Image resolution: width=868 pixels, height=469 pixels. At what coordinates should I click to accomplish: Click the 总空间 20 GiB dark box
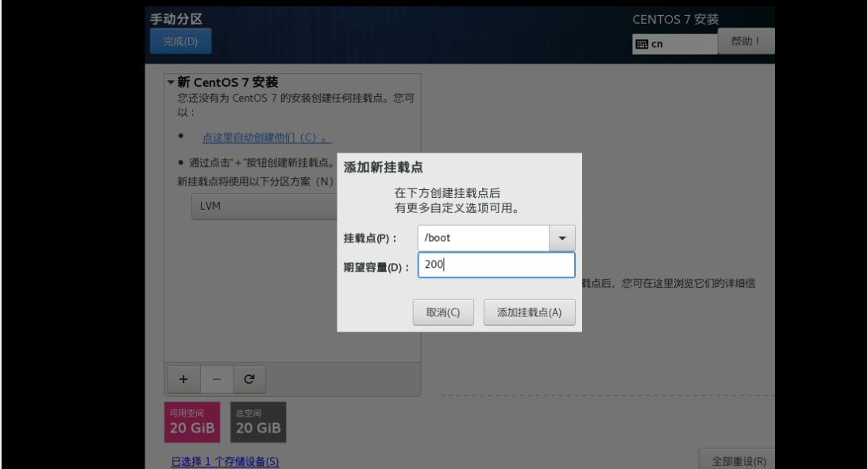(258, 422)
